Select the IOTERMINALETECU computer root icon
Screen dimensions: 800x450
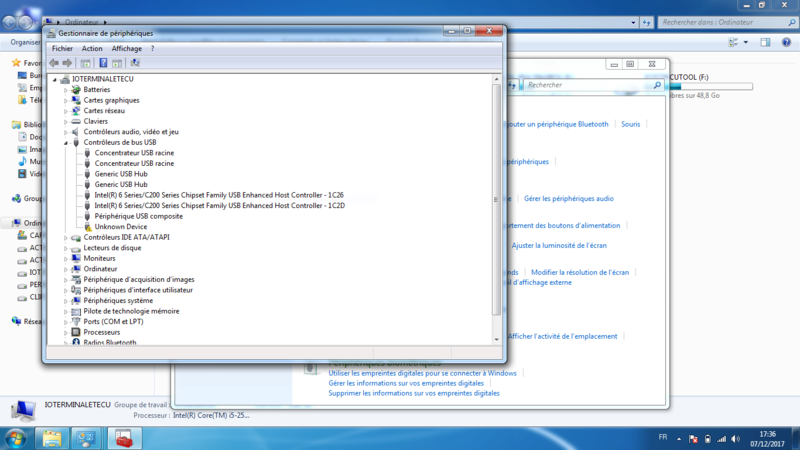point(65,79)
